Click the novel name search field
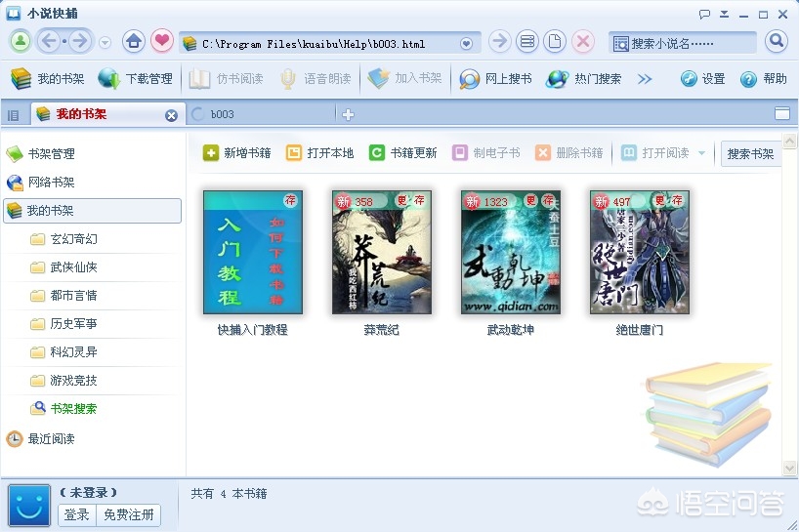799x532 pixels. pyautogui.click(x=683, y=43)
